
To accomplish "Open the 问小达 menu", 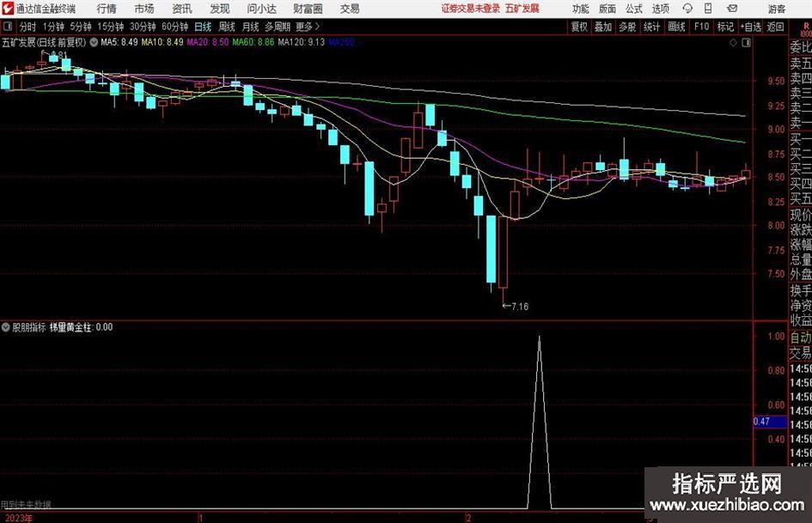I will [x=261, y=9].
